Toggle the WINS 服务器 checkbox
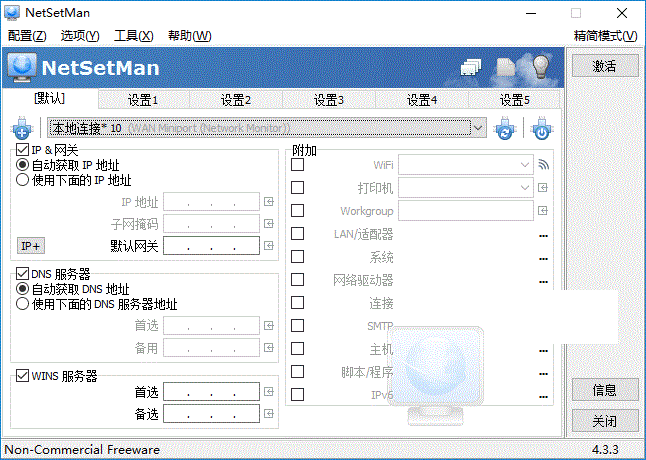This screenshot has width=646, height=460. click(x=22, y=376)
